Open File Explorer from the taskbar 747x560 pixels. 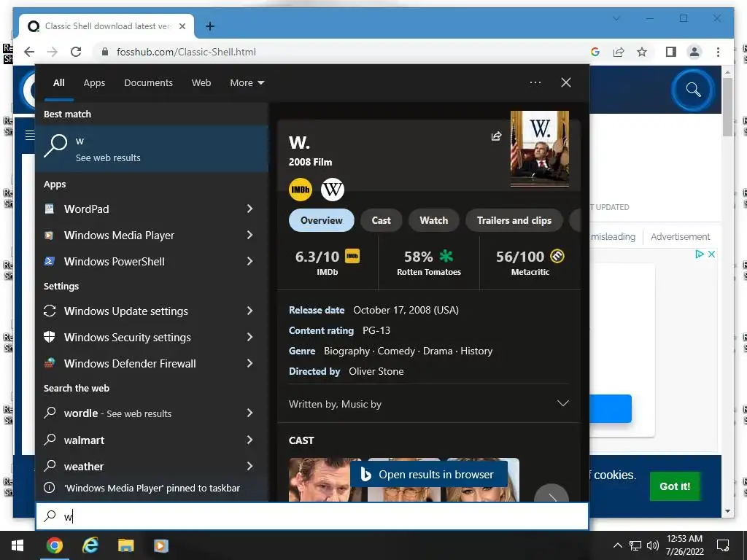coord(125,545)
